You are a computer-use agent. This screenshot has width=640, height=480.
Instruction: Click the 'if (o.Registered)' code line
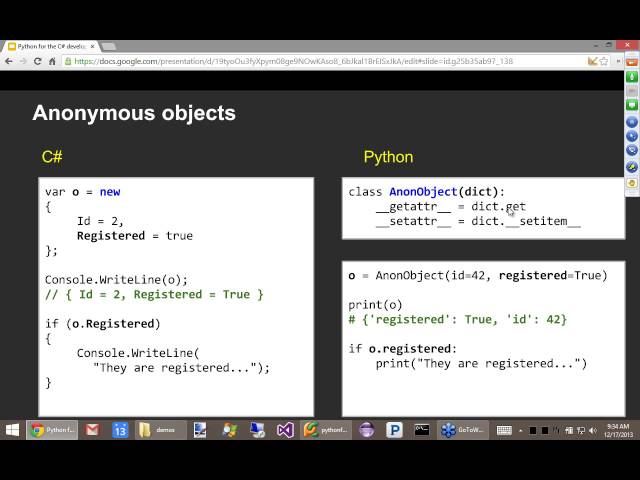click(103, 324)
